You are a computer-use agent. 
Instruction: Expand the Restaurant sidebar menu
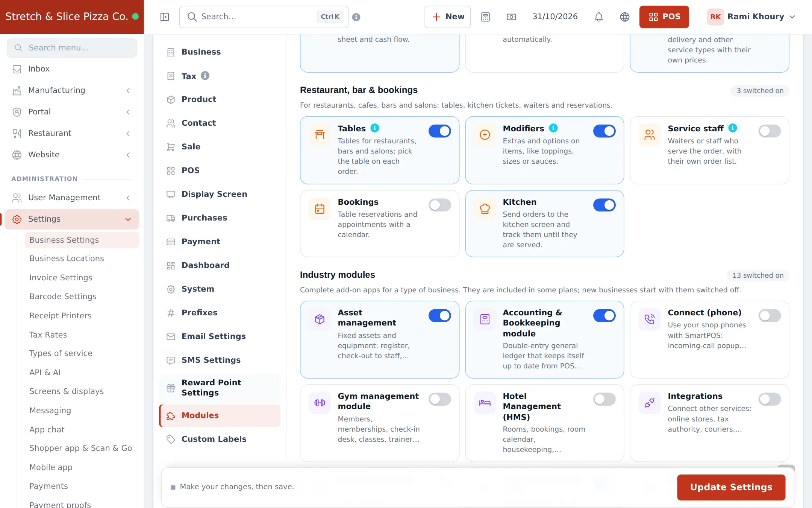click(71, 133)
